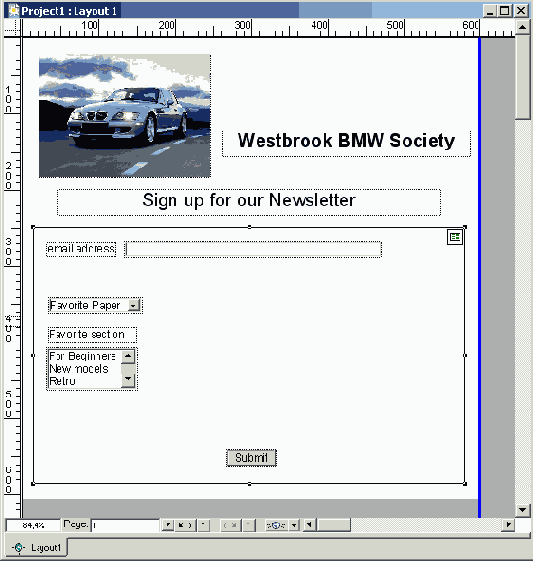This screenshot has width=533, height=561.
Task: Click the next/previous page navigation button
Action: click(x=186, y=525)
